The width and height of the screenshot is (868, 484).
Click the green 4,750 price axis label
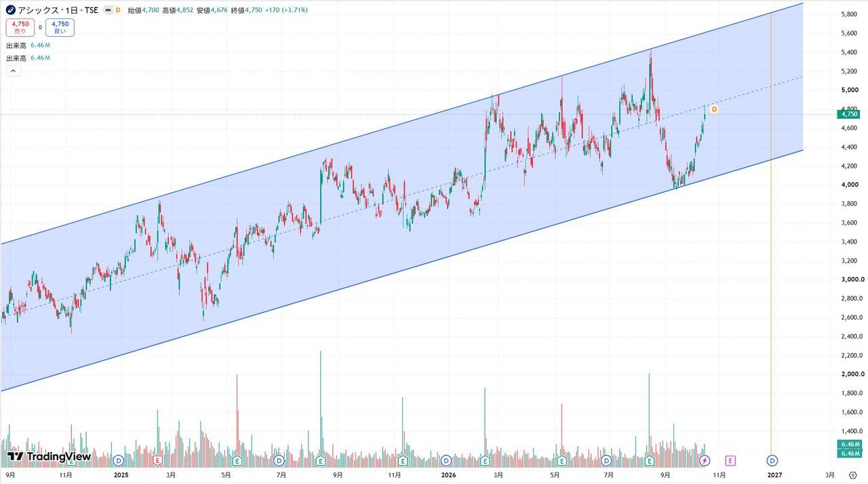pos(850,114)
